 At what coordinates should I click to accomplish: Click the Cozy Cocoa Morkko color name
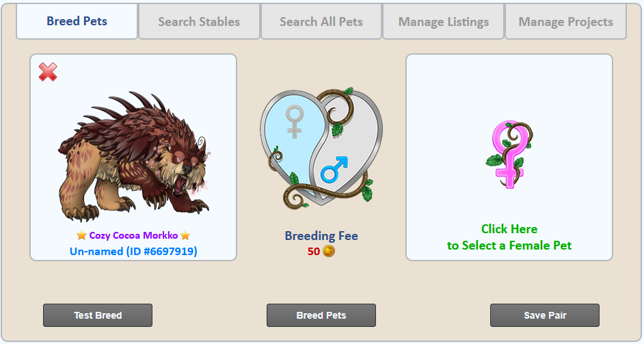coord(133,235)
